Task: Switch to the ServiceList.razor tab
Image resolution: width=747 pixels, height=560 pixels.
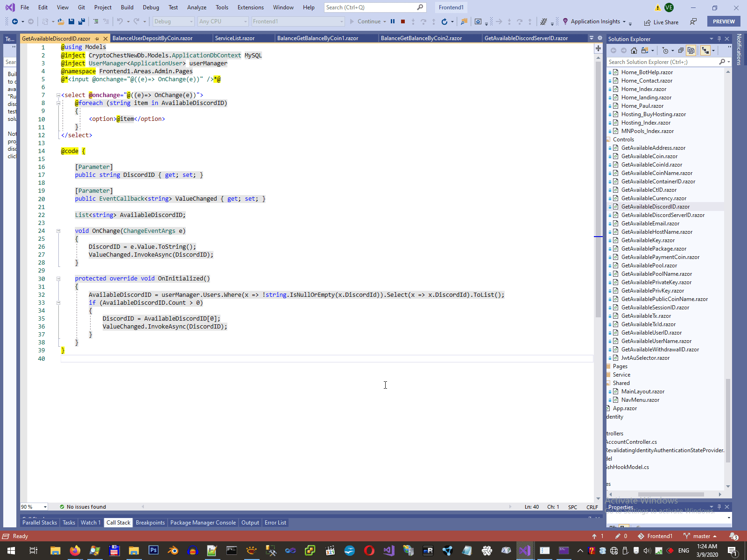Action: 235,38
